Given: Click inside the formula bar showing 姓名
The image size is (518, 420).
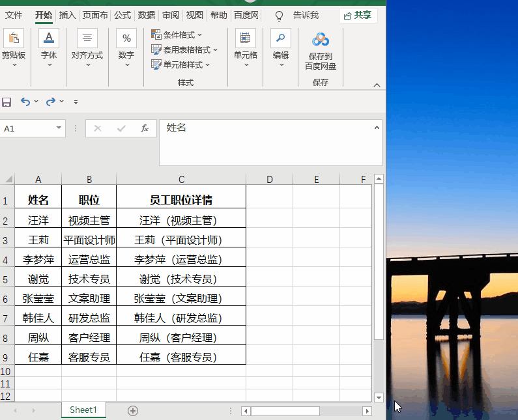Looking at the screenshot, I should click(x=270, y=143).
